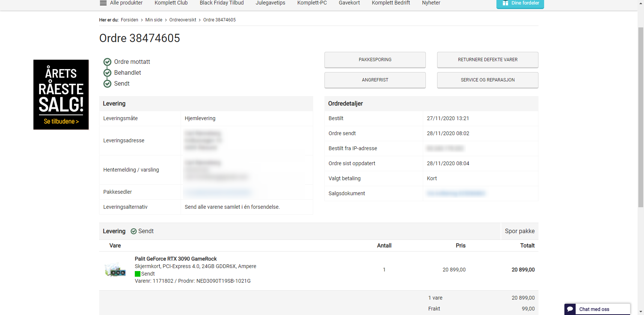Click the RETURNERE DEFEKTE VARER button

pos(488,60)
